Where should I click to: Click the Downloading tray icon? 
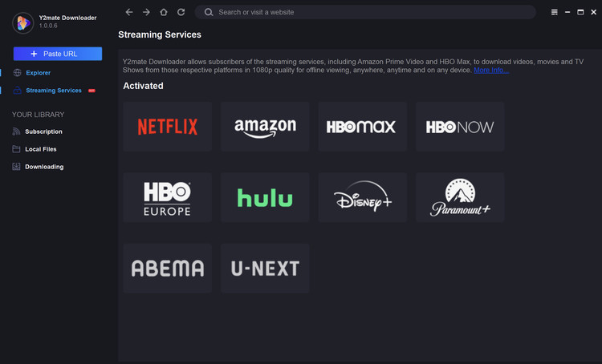point(16,167)
